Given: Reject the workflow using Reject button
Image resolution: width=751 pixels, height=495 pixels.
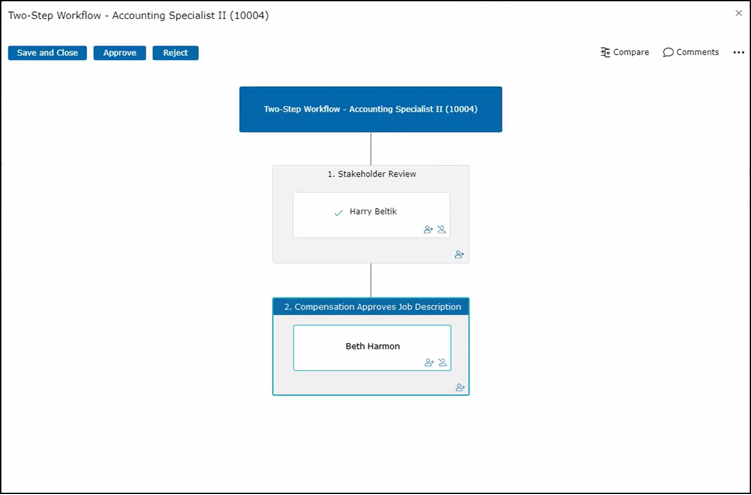Looking at the screenshot, I should coord(175,53).
